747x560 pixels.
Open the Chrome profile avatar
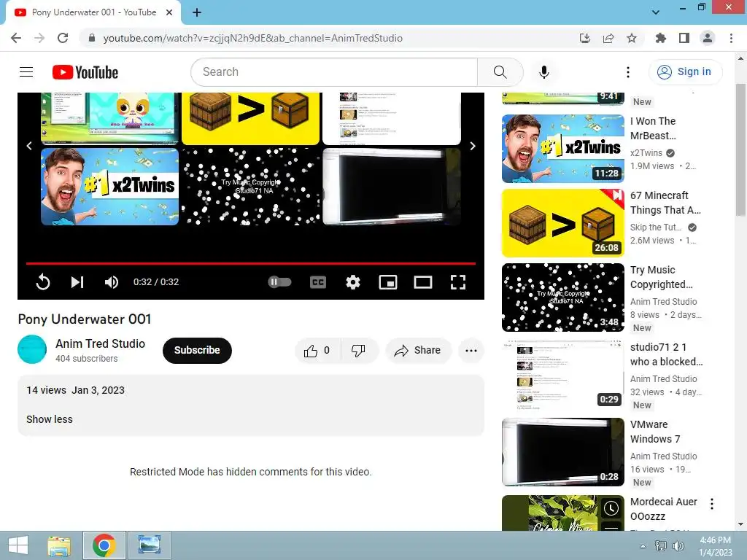click(708, 38)
